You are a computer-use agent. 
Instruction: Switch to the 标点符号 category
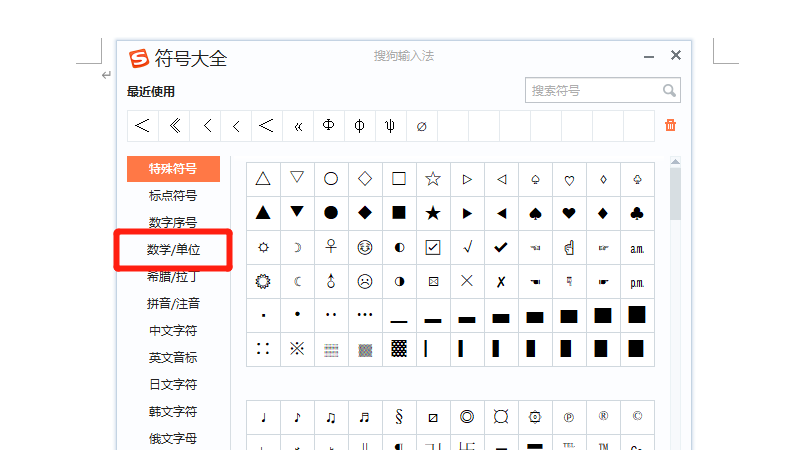[x=173, y=195]
